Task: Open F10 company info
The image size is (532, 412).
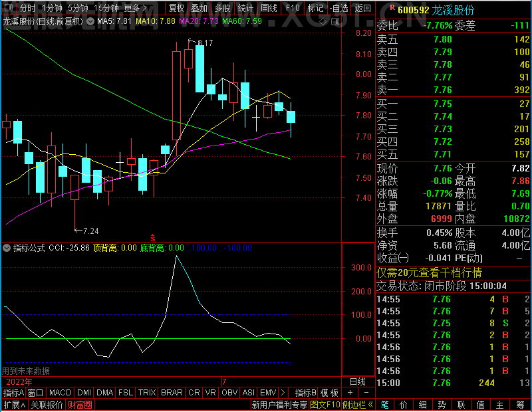Action: click(x=293, y=8)
